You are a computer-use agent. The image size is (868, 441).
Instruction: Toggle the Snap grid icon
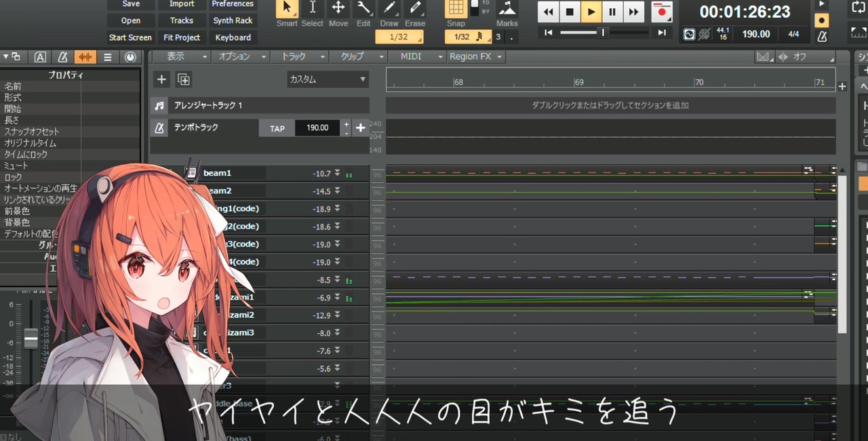456,9
